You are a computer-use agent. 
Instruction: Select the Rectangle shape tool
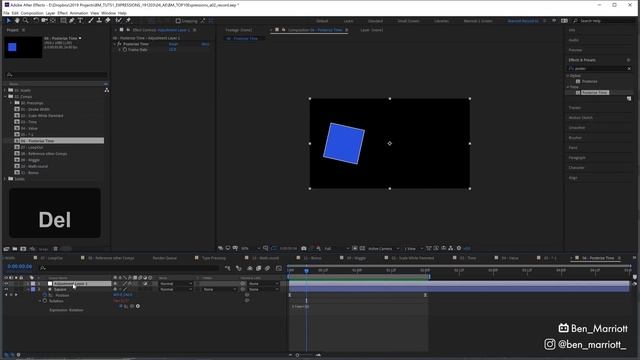click(63, 20)
